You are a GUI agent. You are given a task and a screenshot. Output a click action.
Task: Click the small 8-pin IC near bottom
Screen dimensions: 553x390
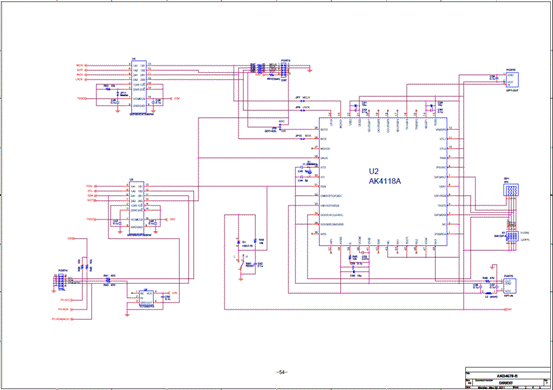click(x=146, y=298)
